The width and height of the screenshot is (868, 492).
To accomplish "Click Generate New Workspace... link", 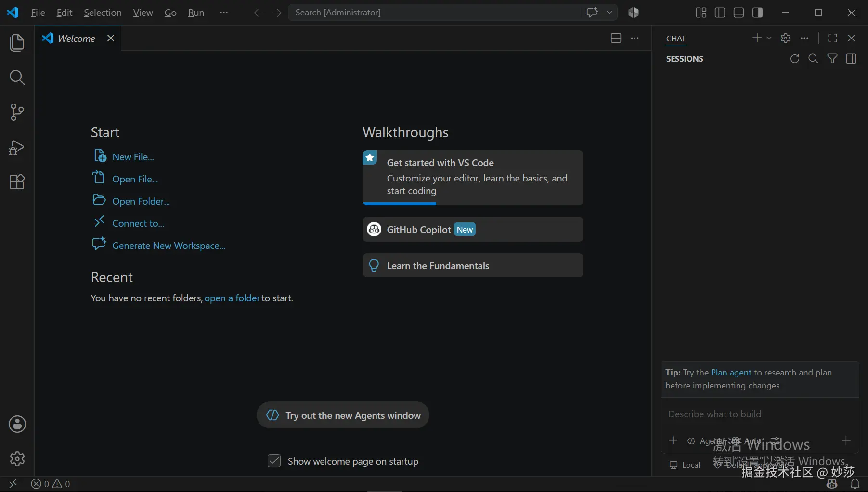I will 169,246.
